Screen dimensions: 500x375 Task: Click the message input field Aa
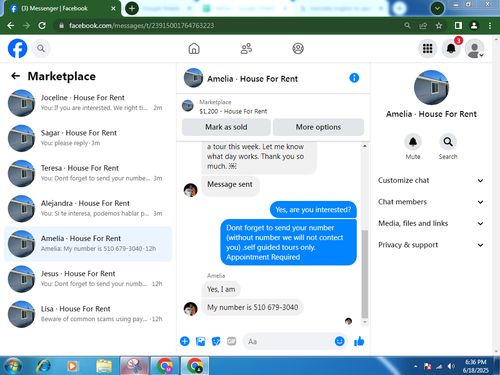pyautogui.click(x=288, y=341)
